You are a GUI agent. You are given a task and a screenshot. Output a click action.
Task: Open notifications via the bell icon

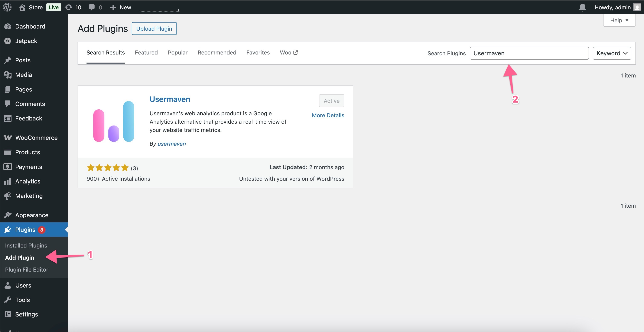pos(582,7)
